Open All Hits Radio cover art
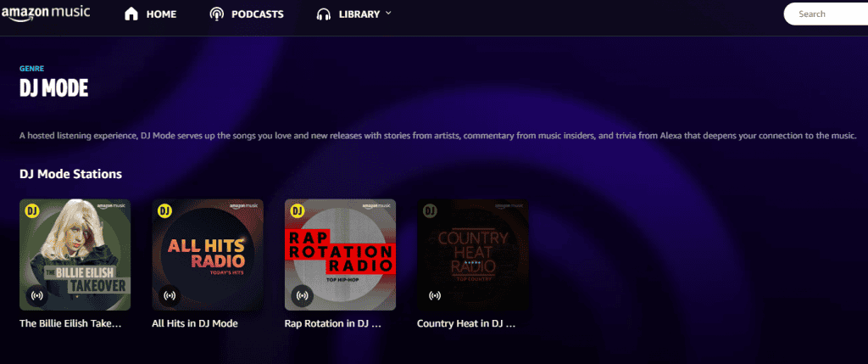Image resolution: width=868 pixels, height=364 pixels. click(208, 255)
